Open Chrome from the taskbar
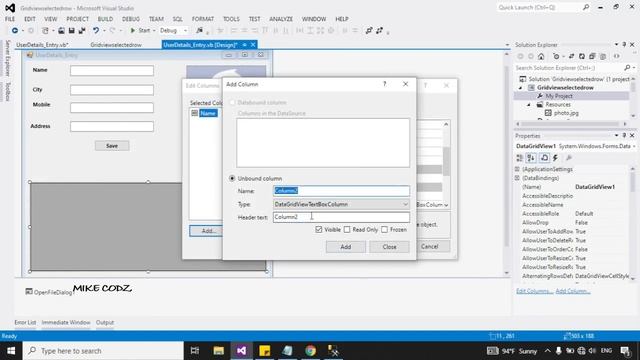 [x=310, y=351]
